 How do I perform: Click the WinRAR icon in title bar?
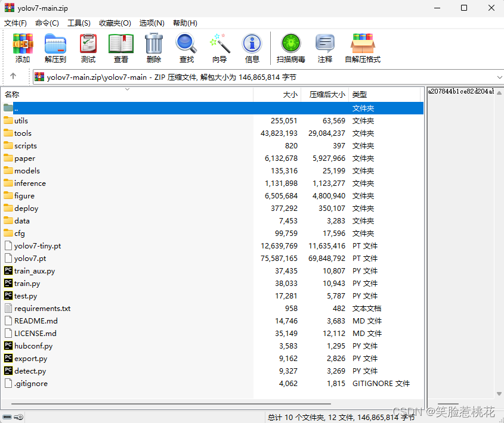10,8
